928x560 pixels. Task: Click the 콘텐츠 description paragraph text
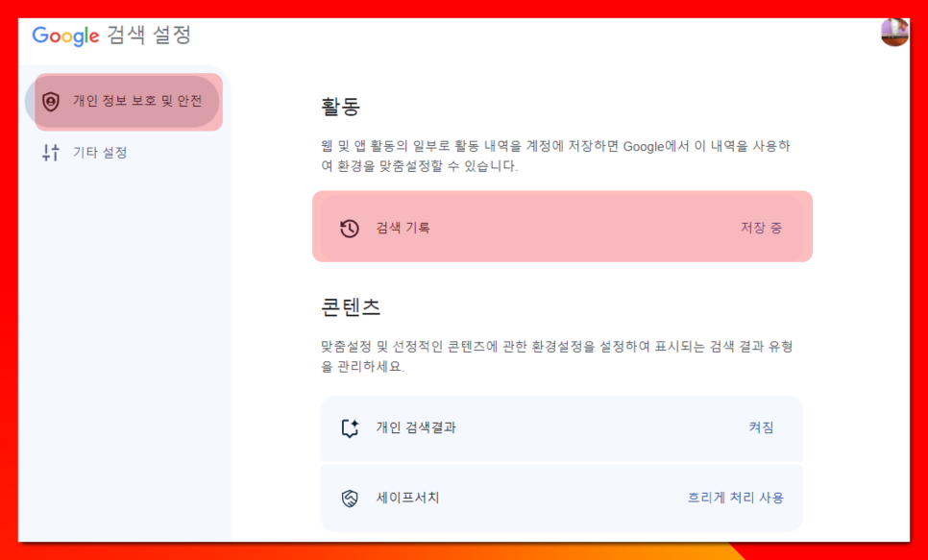[x=557, y=356]
